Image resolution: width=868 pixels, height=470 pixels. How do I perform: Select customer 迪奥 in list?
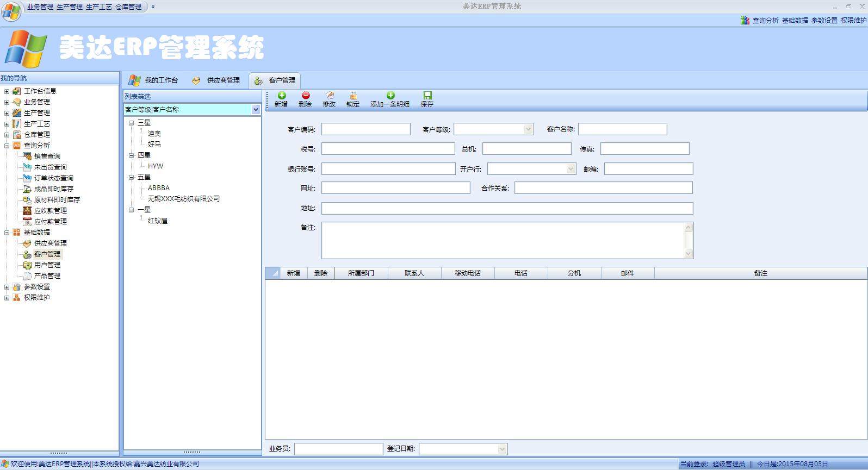coord(154,134)
